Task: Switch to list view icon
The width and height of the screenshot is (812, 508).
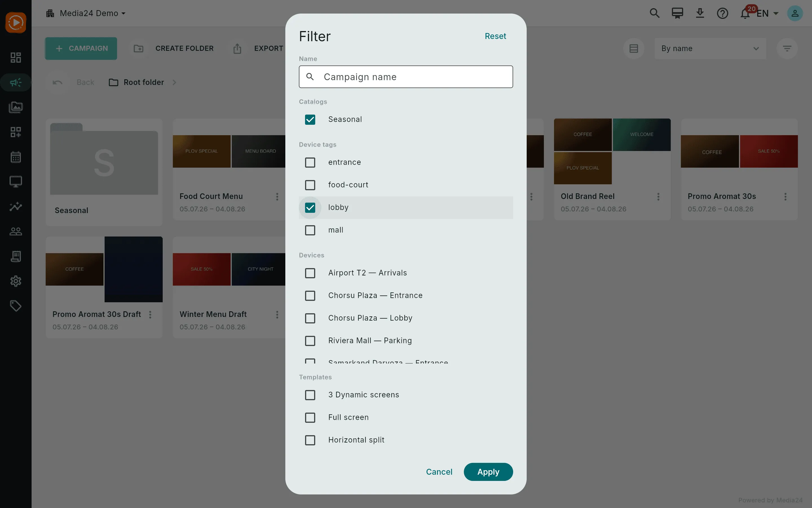Action: pyautogui.click(x=634, y=48)
